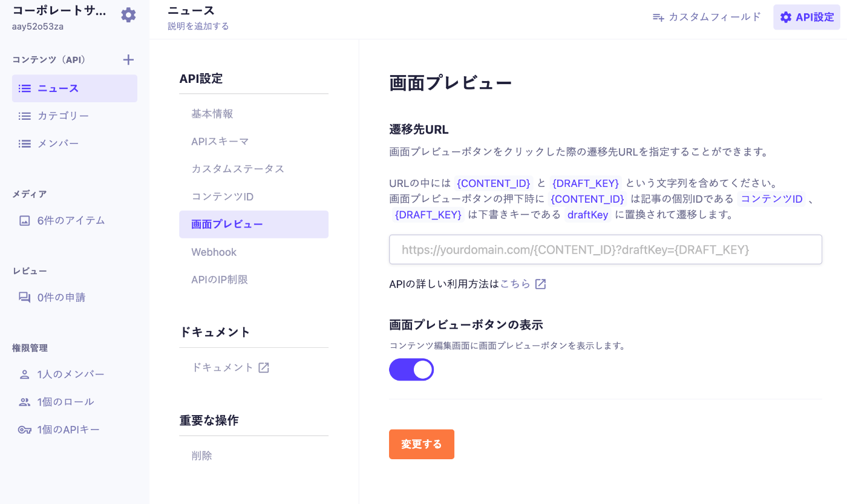Go to the カスタムステータス settings
The image size is (847, 504).
[237, 168]
